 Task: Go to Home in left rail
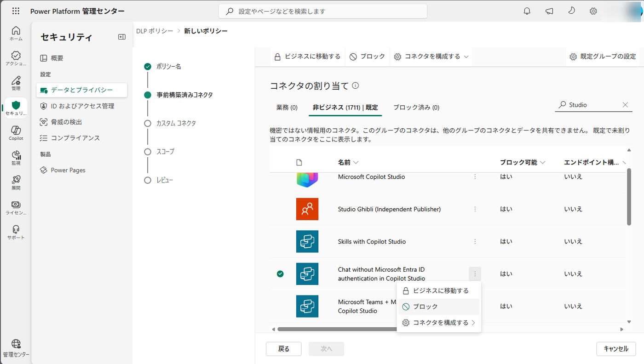[x=16, y=34]
